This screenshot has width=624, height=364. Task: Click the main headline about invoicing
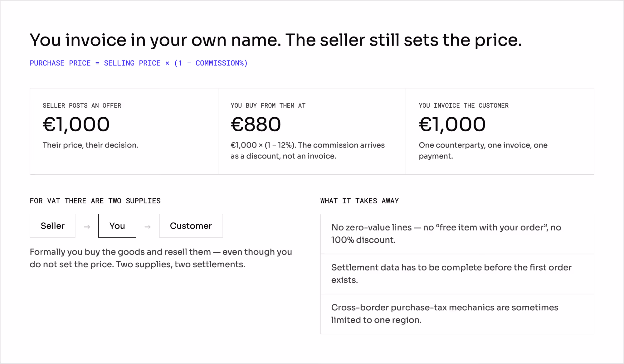tap(276, 40)
